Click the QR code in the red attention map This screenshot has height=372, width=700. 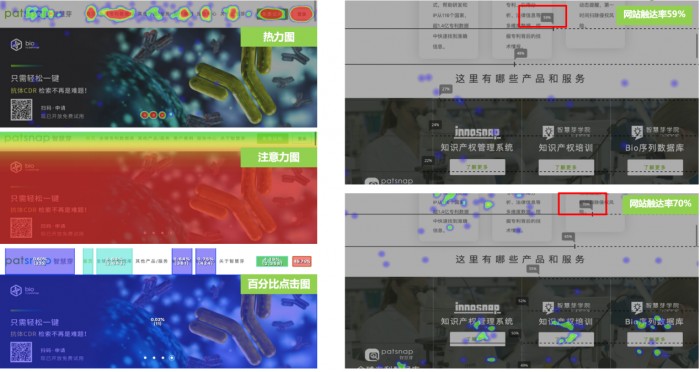(21, 228)
